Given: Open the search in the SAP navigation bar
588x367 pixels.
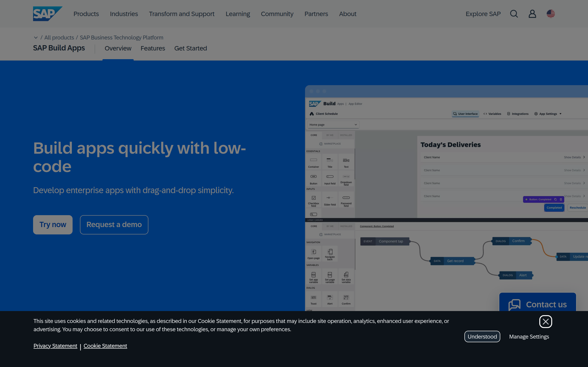Looking at the screenshot, I should (x=514, y=14).
